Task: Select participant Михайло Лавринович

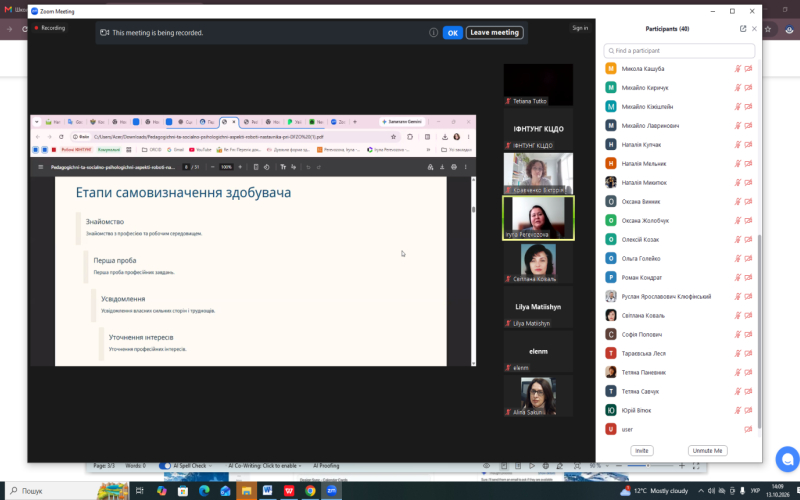Action: pyautogui.click(x=679, y=126)
